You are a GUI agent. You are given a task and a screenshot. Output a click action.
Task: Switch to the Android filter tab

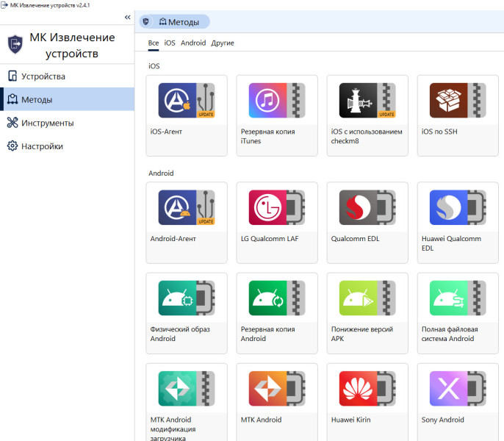[193, 43]
